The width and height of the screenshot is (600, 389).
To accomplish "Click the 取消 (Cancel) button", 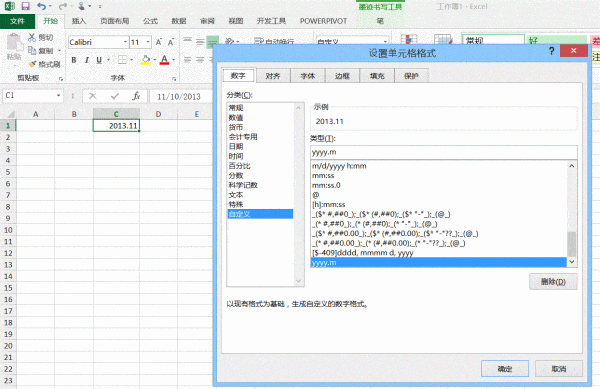I will 559,369.
